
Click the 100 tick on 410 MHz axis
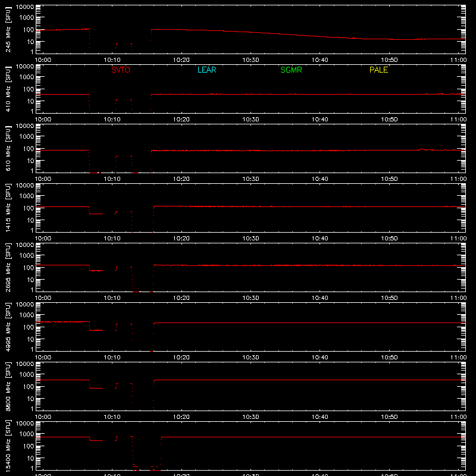click(x=29, y=89)
